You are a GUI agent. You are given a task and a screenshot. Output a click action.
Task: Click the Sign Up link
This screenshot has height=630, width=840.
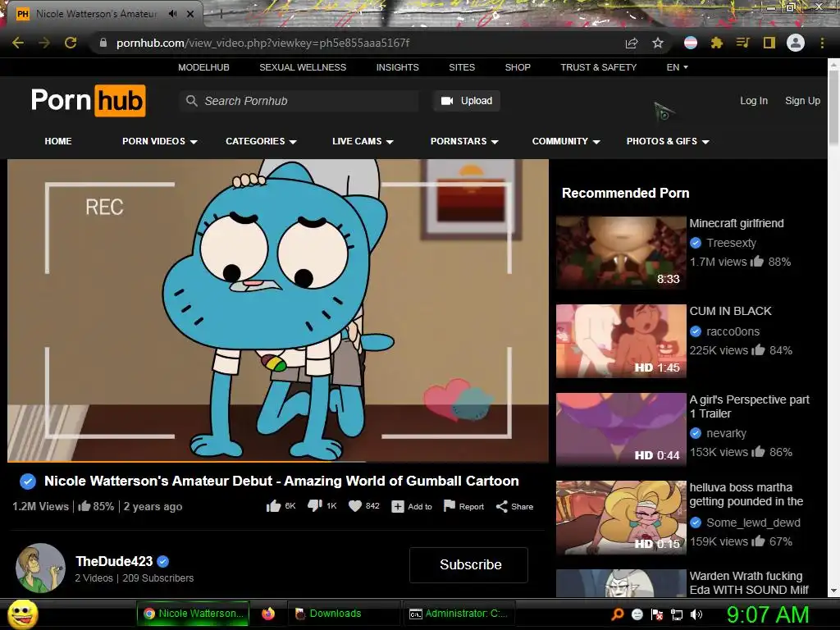802,101
